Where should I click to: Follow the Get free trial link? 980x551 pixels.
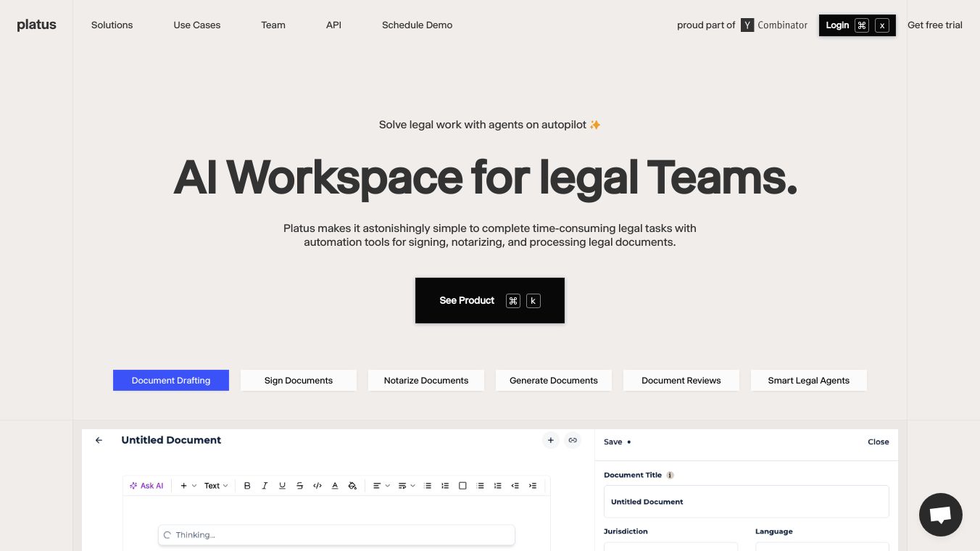pos(935,25)
